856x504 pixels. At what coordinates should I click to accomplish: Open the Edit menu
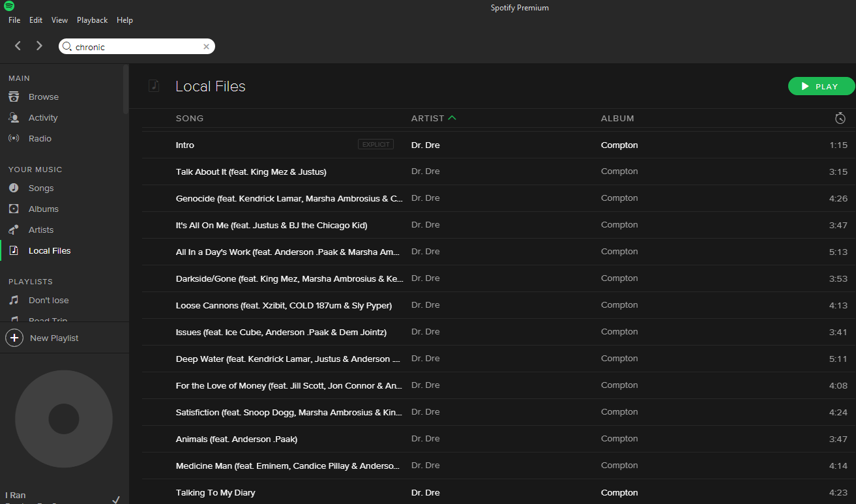tap(36, 20)
